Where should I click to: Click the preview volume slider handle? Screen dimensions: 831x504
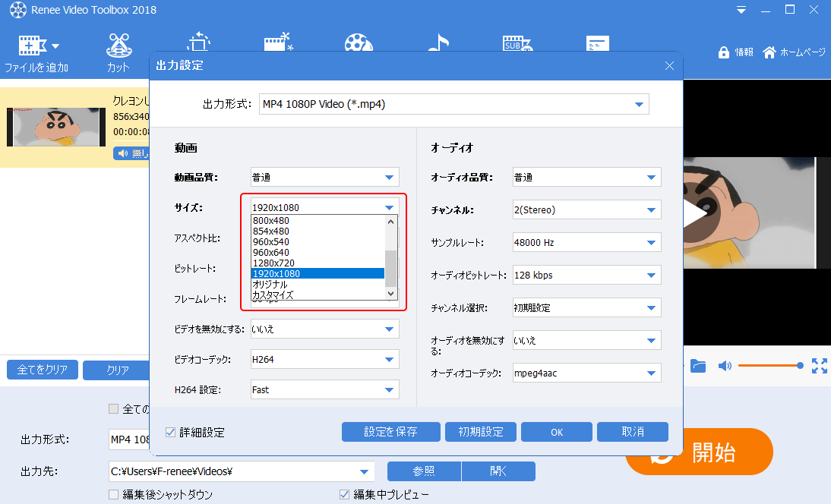tap(800, 365)
